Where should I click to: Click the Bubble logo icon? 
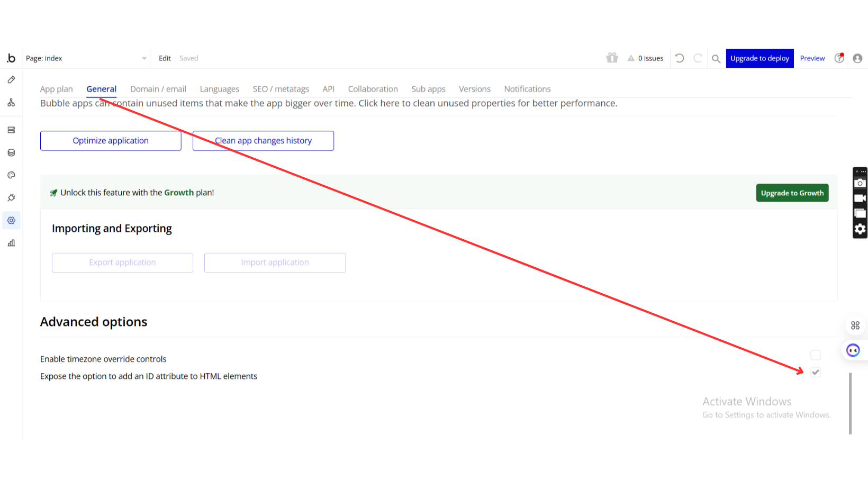11,58
